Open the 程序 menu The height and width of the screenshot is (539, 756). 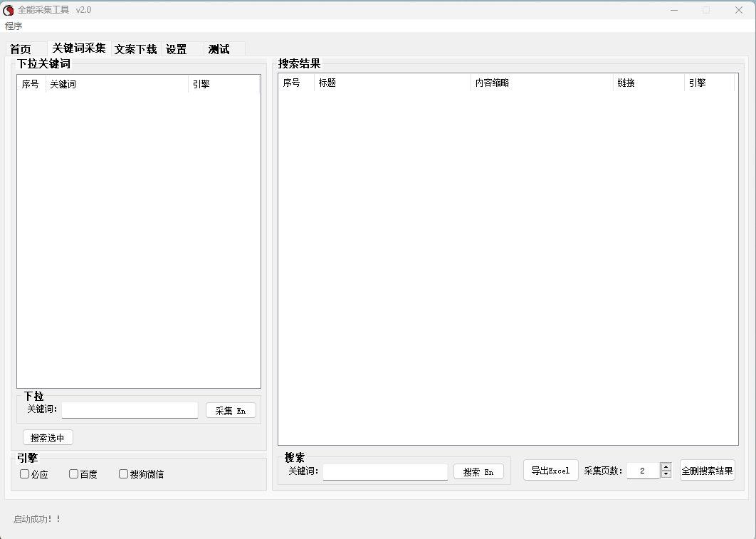(14, 26)
